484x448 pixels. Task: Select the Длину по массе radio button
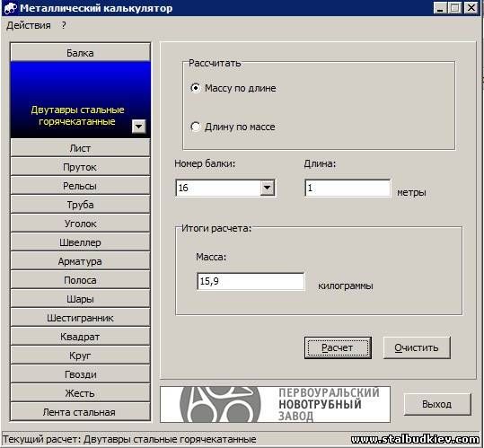[196, 127]
